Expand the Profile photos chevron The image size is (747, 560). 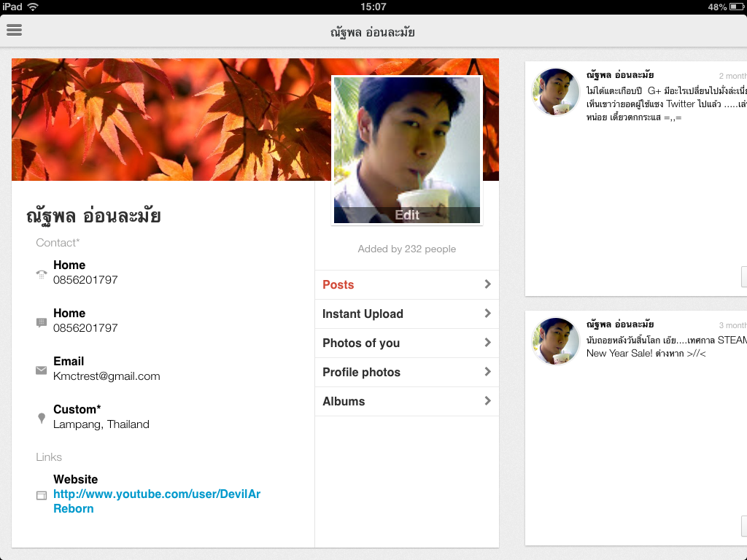point(487,371)
